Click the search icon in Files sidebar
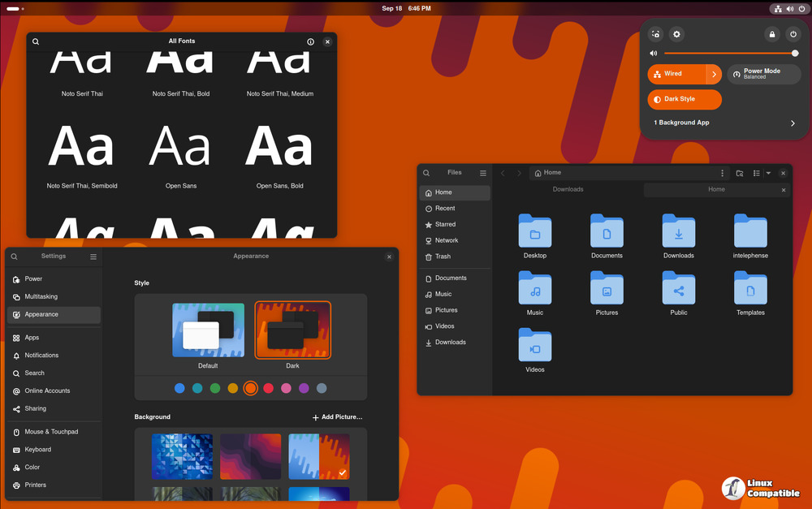This screenshot has height=509, width=812. pyautogui.click(x=426, y=173)
